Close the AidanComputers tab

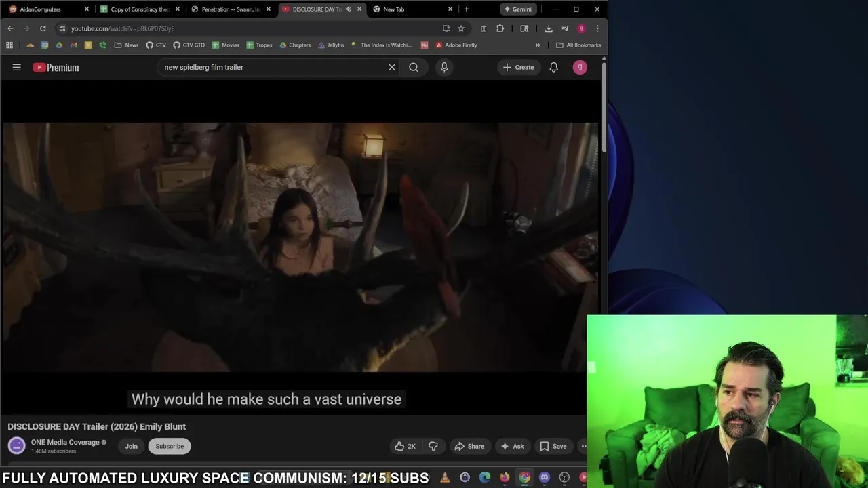coord(86,9)
